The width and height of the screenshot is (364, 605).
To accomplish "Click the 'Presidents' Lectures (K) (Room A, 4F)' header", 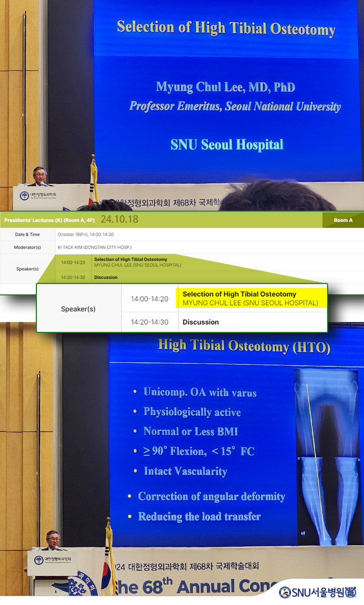I will (49, 221).
